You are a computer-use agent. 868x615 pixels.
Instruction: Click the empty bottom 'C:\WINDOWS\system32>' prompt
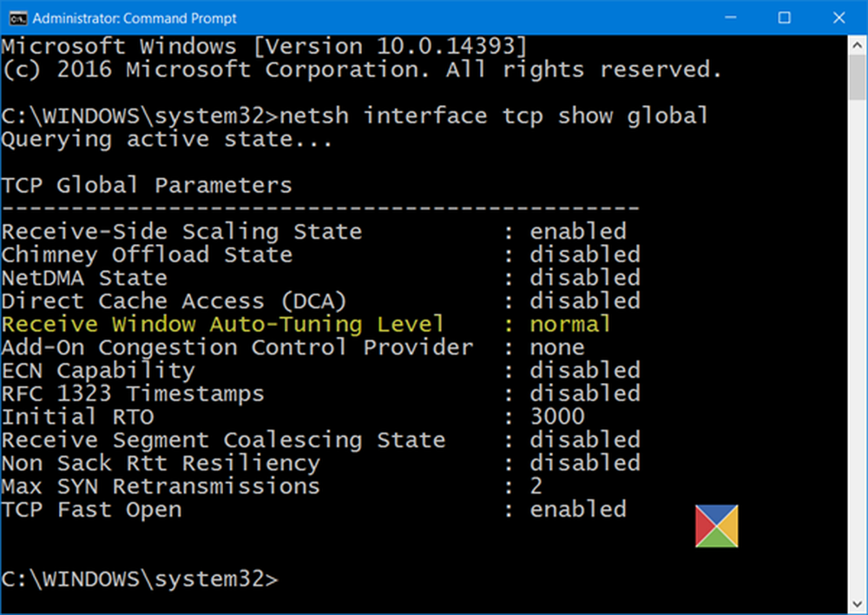pyautogui.click(x=140, y=579)
